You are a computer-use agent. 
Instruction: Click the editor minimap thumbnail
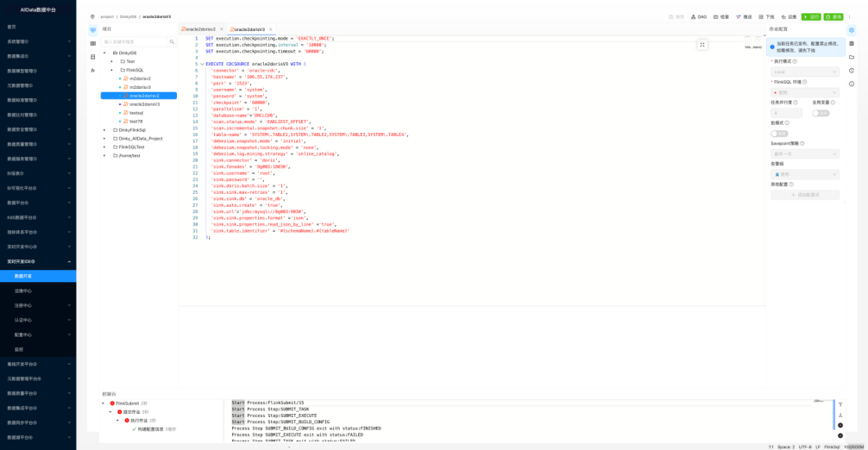[x=753, y=42]
